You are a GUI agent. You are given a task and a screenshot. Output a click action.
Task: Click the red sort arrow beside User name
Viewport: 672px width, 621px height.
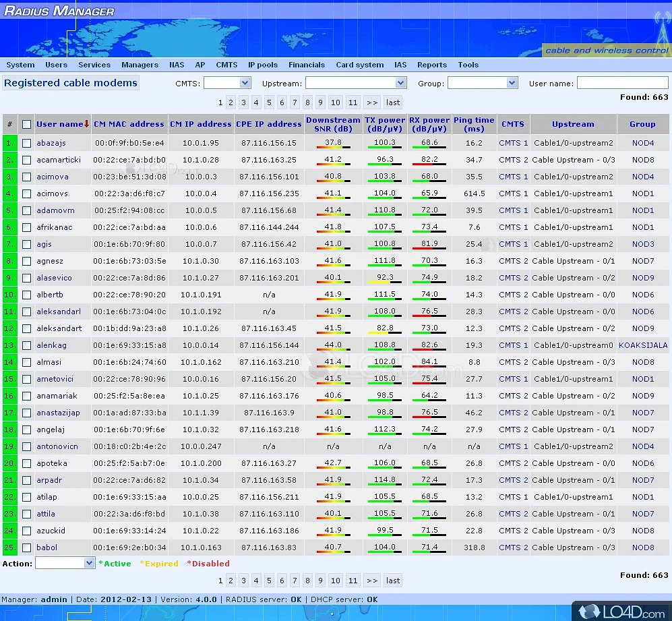coord(87,124)
